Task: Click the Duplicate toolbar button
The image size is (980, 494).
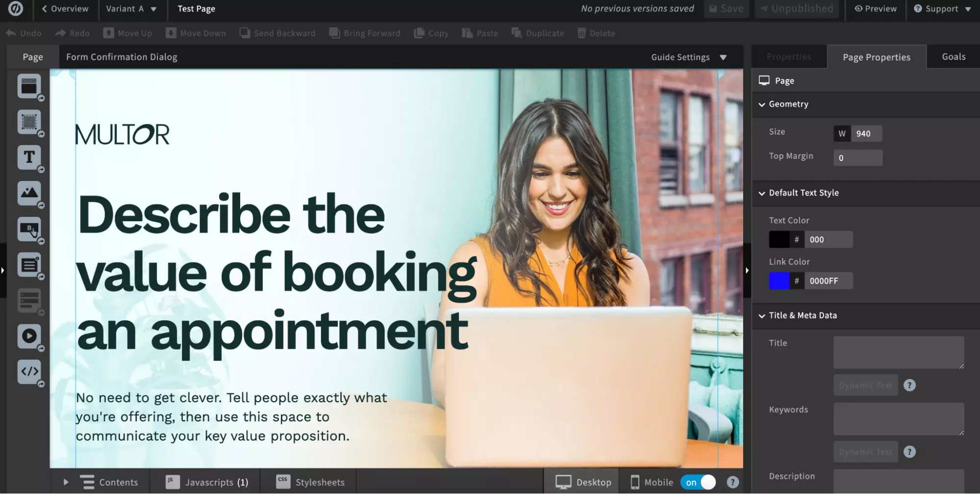Action: 537,33
